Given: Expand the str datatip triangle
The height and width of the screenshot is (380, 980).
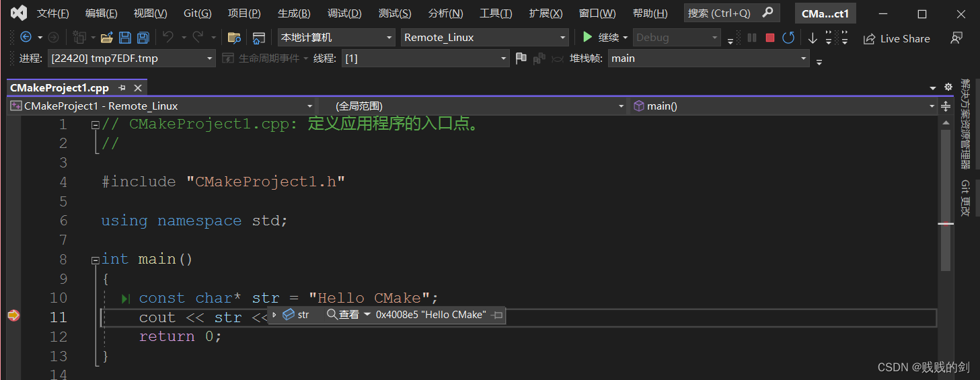Looking at the screenshot, I should pos(274,315).
